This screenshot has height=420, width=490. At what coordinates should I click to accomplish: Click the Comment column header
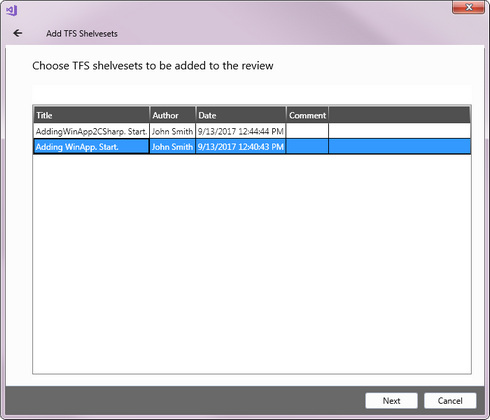(308, 115)
